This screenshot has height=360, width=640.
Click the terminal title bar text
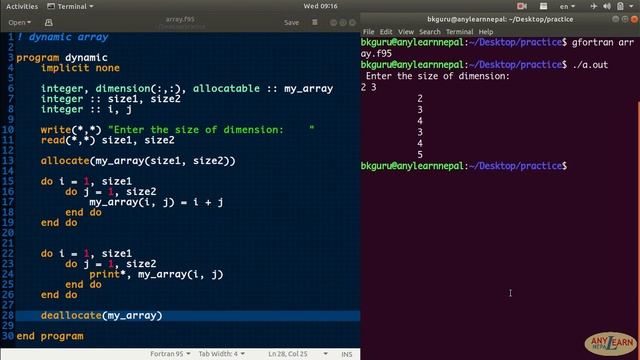coord(500,19)
